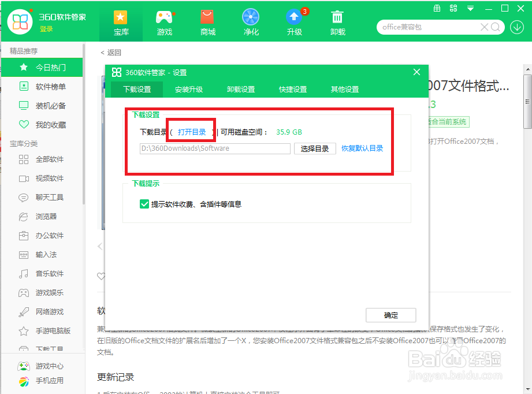532x394 pixels.
Task: Click the download path input field
Action: tap(215, 148)
